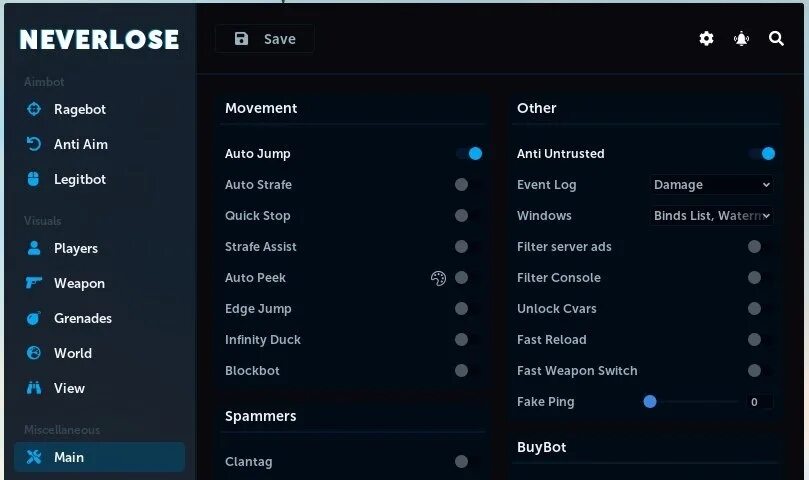
Task: Click the Save button
Action: (265, 39)
